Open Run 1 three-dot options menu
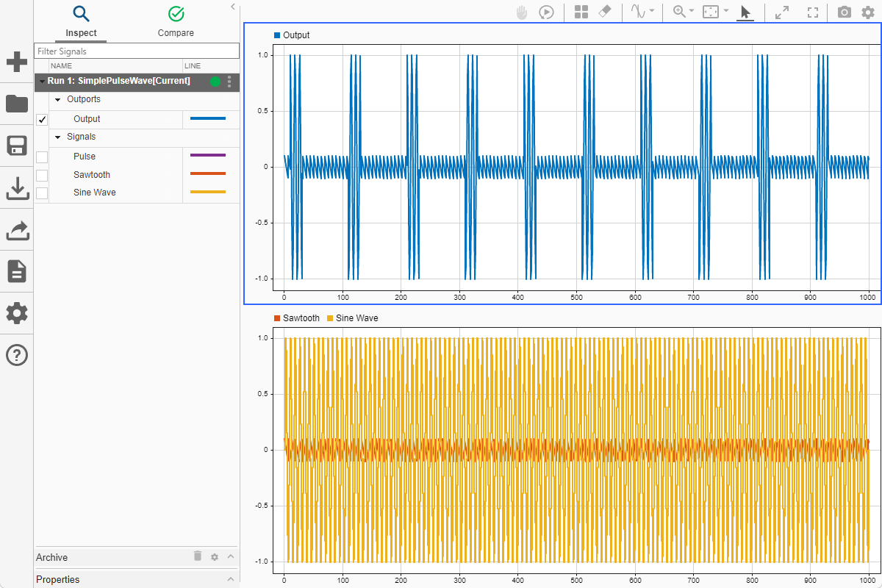This screenshot has height=588, width=882. (229, 81)
